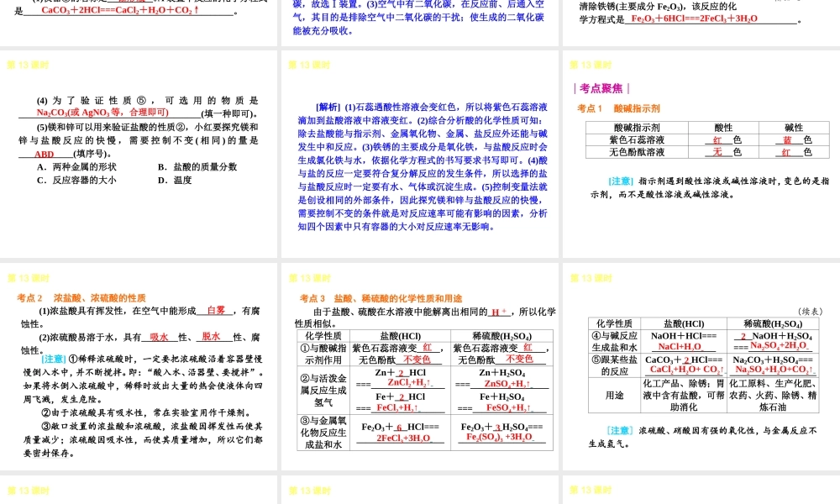The width and height of the screenshot is (840, 504).
Task: Click the red answer Fe2O3+6HCl===2FeCl3+3H2O
Action: [x=695, y=18]
